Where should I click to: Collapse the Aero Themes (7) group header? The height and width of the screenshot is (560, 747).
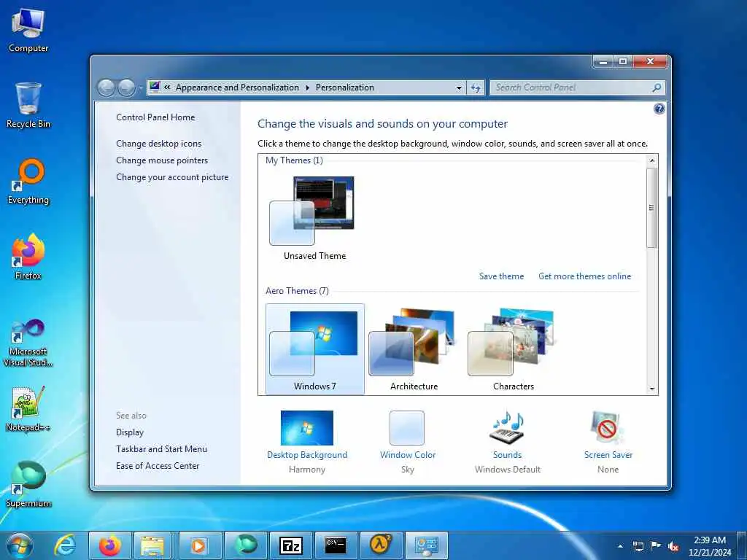(x=297, y=291)
